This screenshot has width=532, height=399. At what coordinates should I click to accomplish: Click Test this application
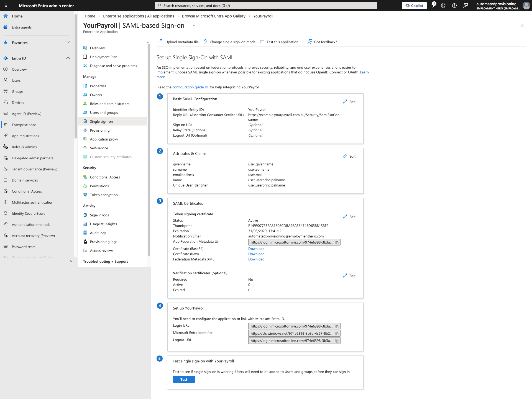click(279, 42)
